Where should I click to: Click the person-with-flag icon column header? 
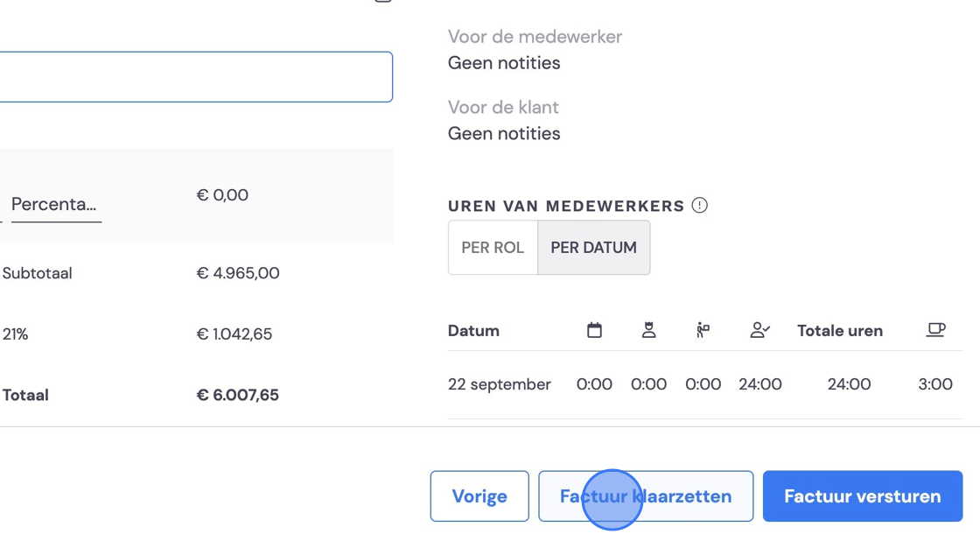point(703,330)
